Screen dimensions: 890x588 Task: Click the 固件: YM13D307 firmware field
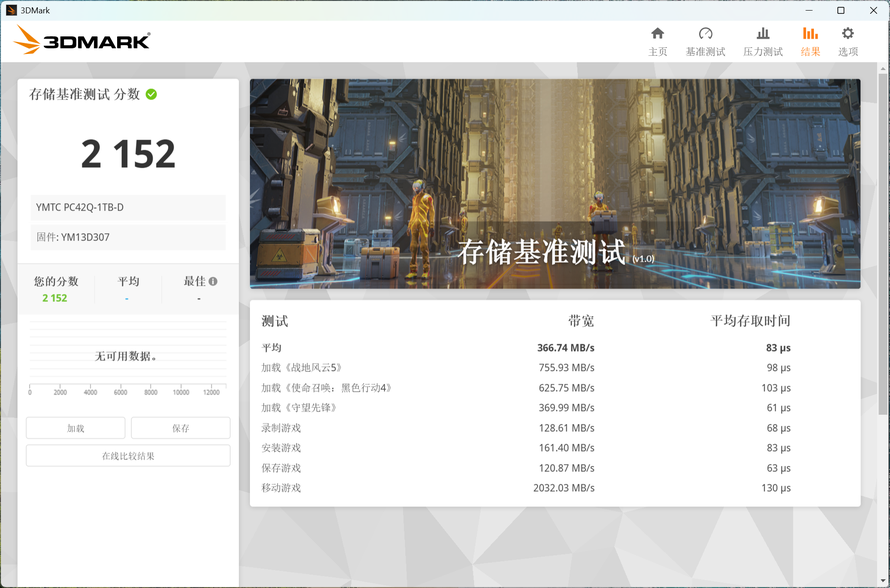pyautogui.click(x=128, y=237)
